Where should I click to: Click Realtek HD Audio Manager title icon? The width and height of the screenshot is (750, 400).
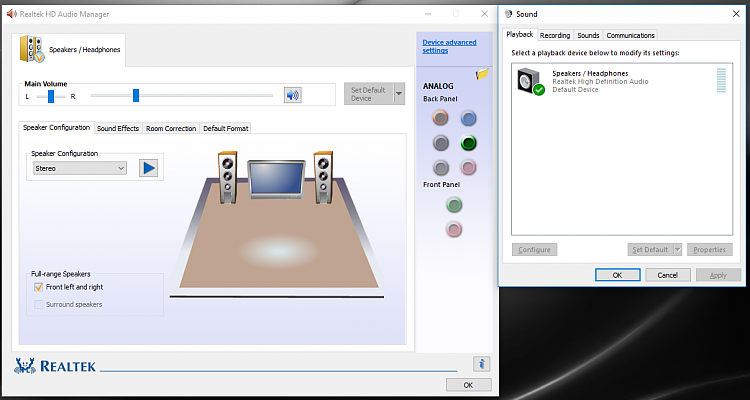pos(11,14)
